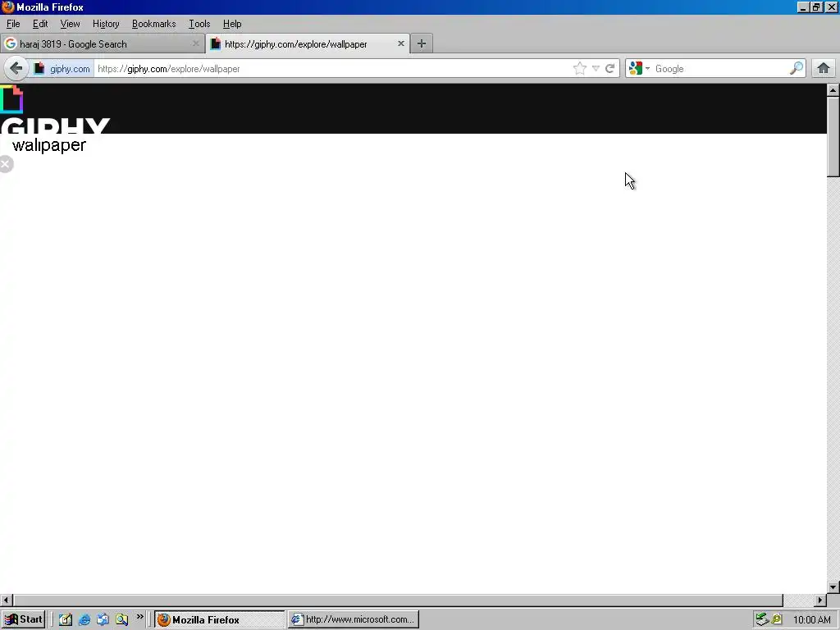Focus the Google search box
Image resolution: width=840 pixels, height=630 pixels.
[720, 69]
